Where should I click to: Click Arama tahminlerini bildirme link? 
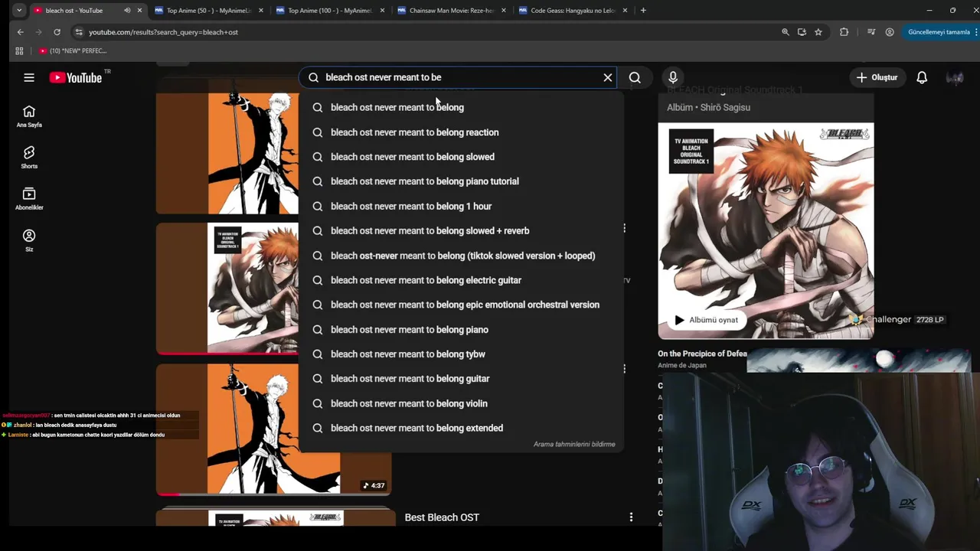[574, 444]
